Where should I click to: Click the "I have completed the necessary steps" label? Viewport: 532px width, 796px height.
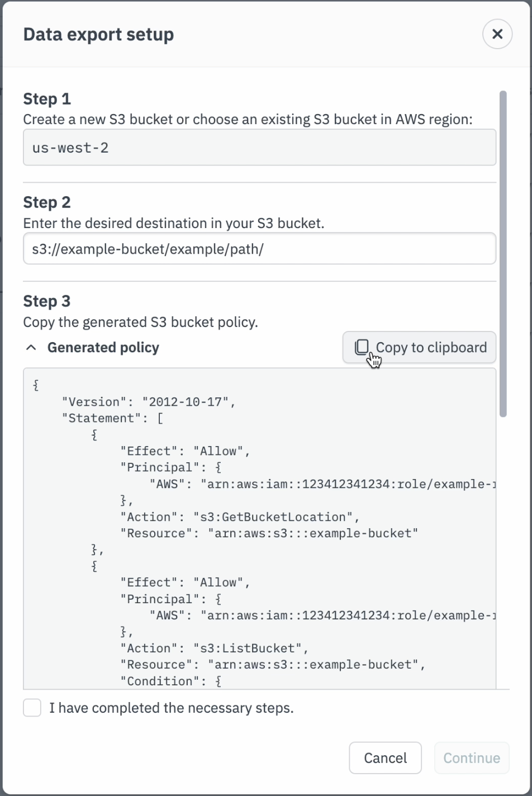pos(172,708)
